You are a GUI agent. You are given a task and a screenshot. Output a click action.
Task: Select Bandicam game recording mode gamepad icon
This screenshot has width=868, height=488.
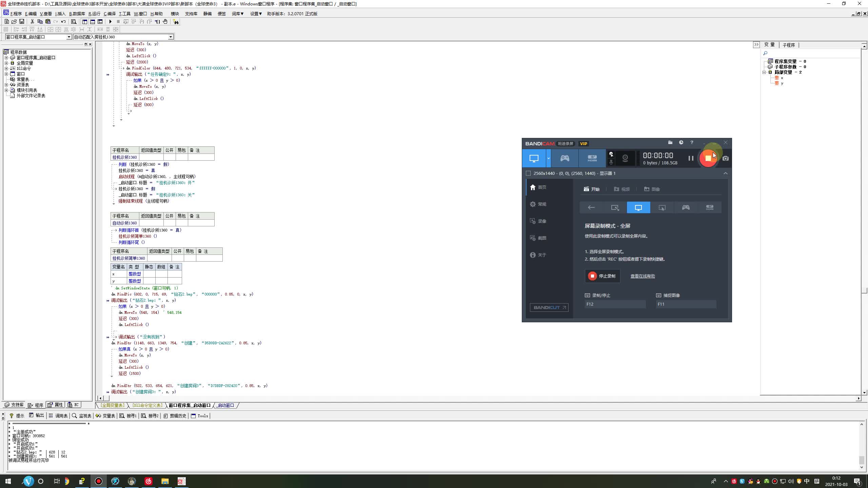tap(565, 158)
